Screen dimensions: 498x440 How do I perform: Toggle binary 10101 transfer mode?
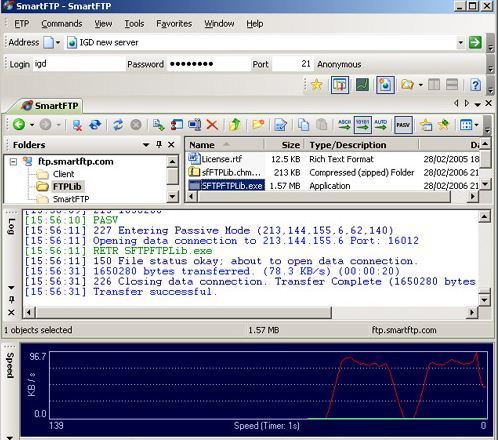362,125
